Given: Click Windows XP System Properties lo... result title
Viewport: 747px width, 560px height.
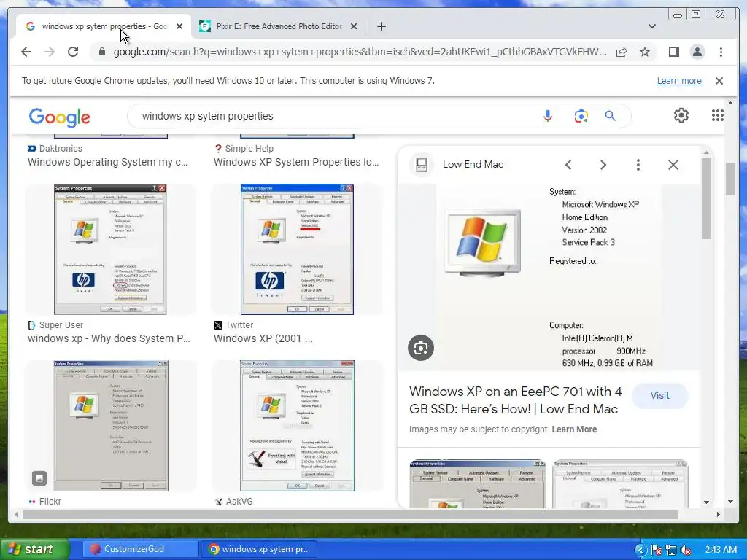Looking at the screenshot, I should pyautogui.click(x=296, y=162).
